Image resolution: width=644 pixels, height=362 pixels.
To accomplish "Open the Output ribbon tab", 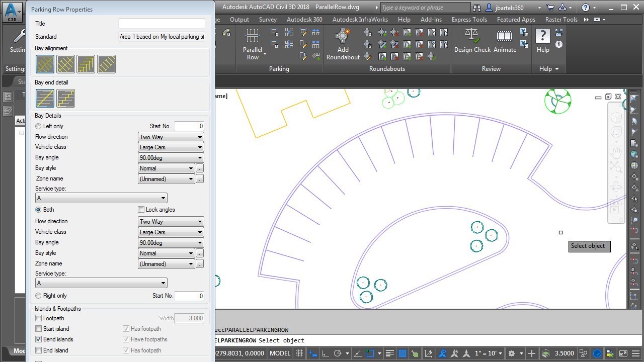I will coord(239,20).
